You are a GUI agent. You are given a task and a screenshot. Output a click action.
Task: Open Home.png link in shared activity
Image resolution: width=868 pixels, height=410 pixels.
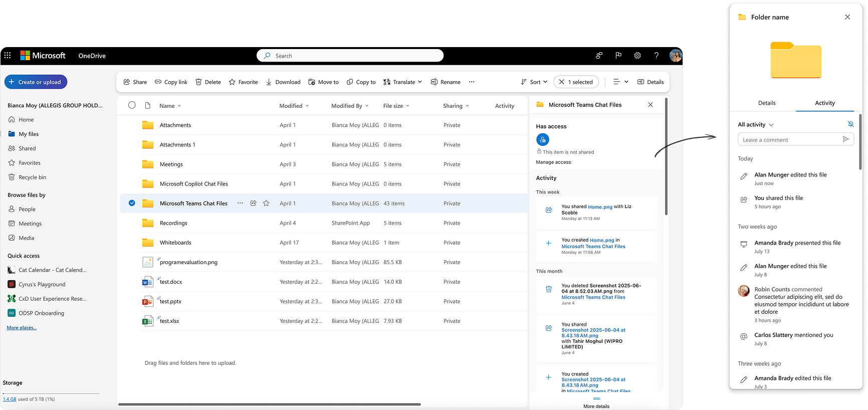pyautogui.click(x=600, y=207)
